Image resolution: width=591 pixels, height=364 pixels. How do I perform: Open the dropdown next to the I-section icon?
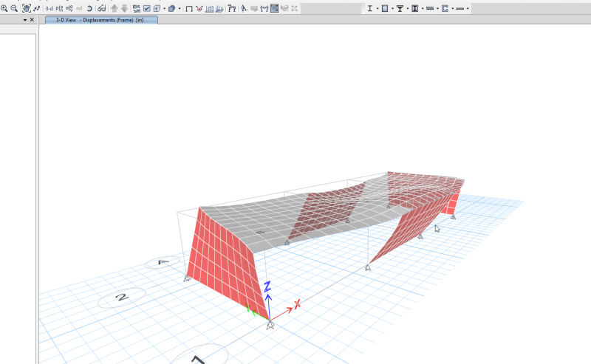(x=378, y=8)
